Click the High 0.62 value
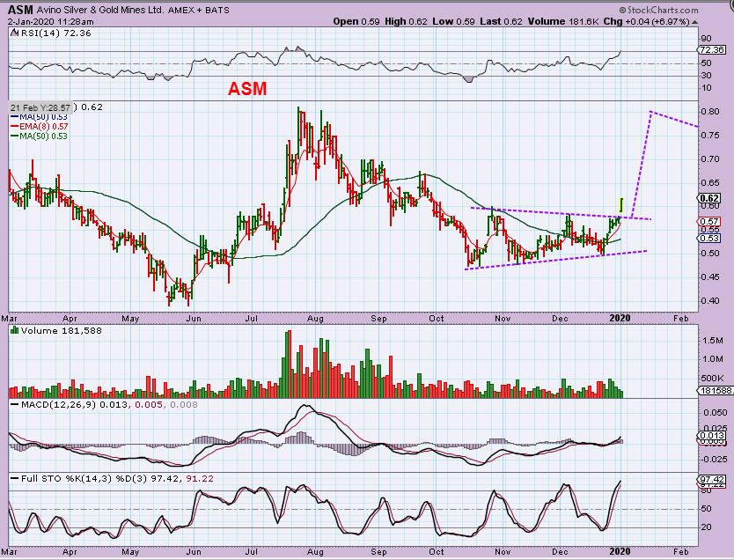The height and width of the screenshot is (560, 734). [406, 21]
